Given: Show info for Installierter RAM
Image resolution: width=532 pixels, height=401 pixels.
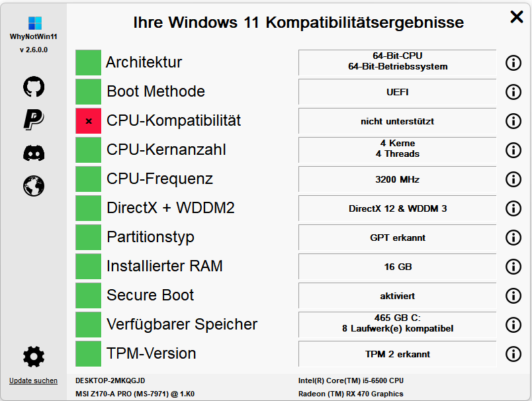Looking at the screenshot, I should pos(513,266).
